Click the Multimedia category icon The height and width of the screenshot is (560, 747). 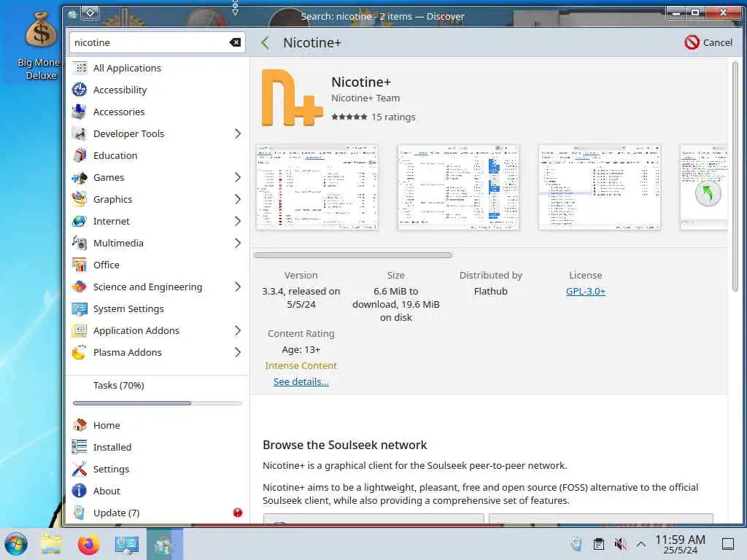coord(80,244)
